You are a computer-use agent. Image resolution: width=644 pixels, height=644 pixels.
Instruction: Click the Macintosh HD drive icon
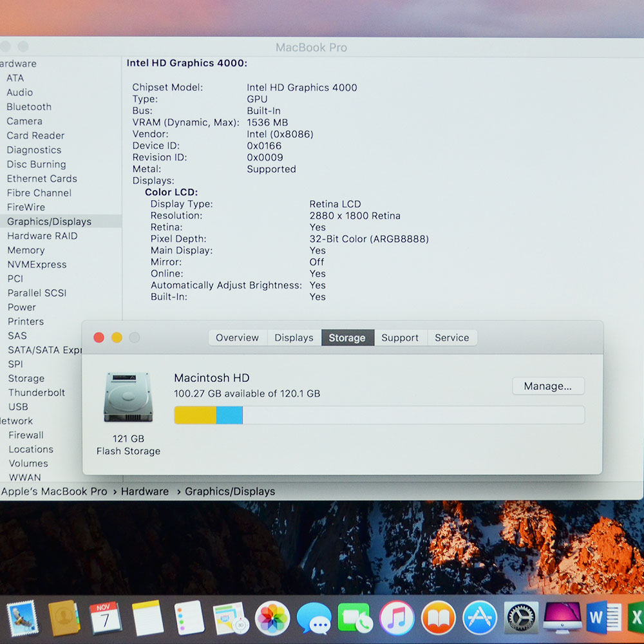[128, 397]
